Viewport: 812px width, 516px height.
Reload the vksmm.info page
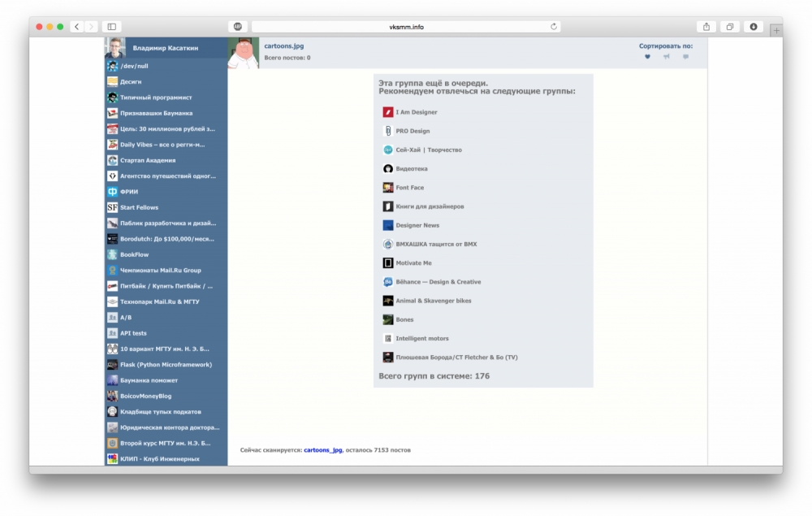pyautogui.click(x=554, y=27)
